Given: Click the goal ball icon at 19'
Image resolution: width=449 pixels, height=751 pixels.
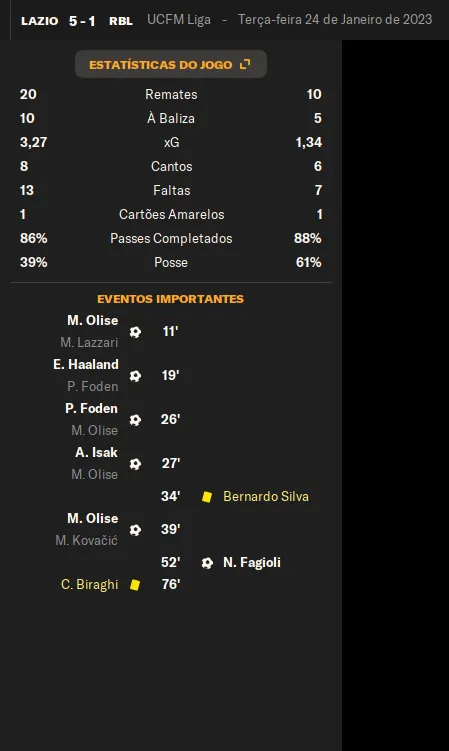Looking at the screenshot, I should tap(136, 376).
